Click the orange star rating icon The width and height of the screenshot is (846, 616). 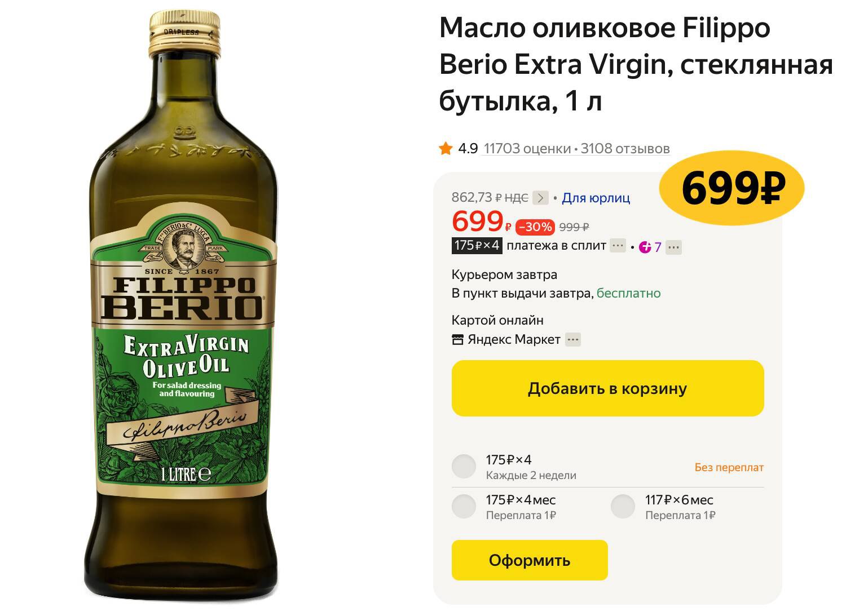(445, 148)
